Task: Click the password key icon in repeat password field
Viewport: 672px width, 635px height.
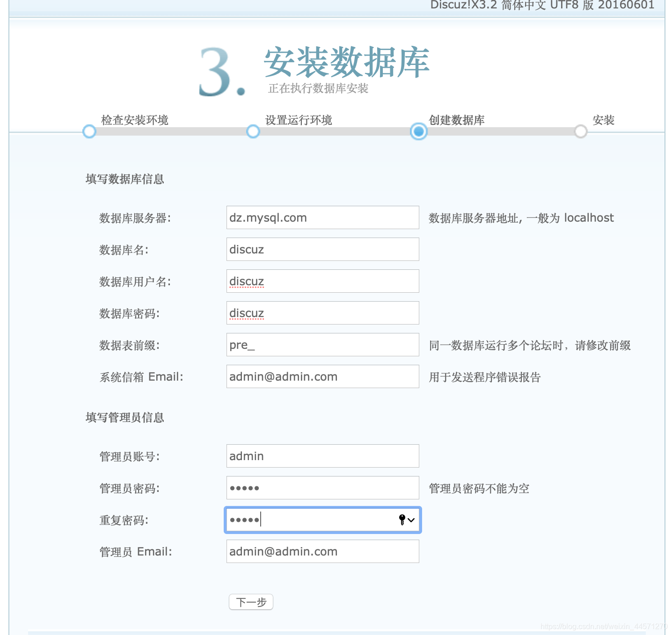Action: pyautogui.click(x=402, y=520)
